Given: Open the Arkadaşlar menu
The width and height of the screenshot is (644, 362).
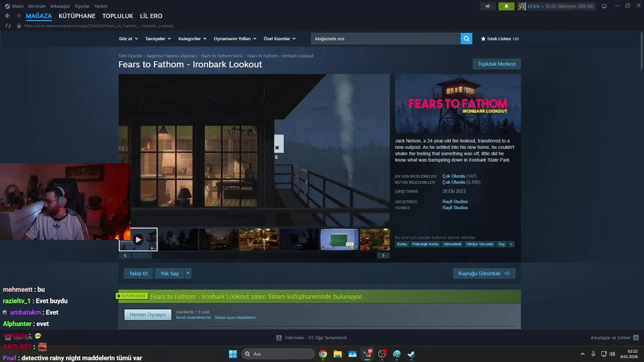Looking at the screenshot, I should tap(60, 6).
